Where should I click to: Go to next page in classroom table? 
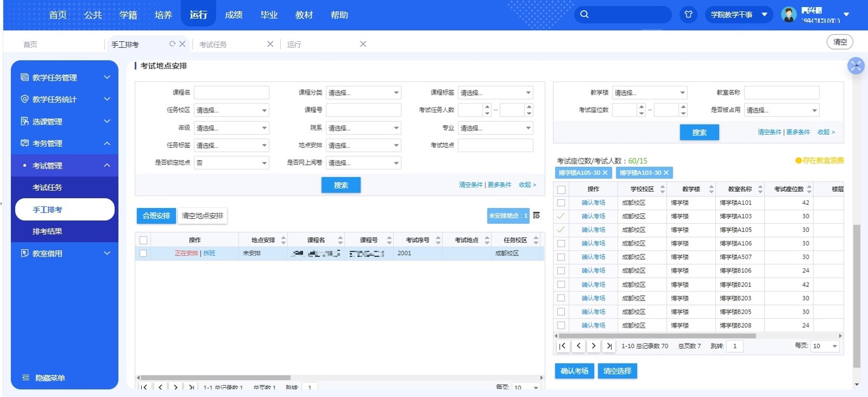(x=594, y=346)
